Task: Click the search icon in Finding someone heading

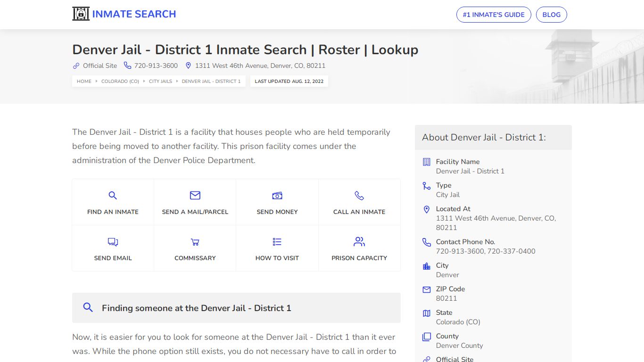Action: [x=88, y=307]
